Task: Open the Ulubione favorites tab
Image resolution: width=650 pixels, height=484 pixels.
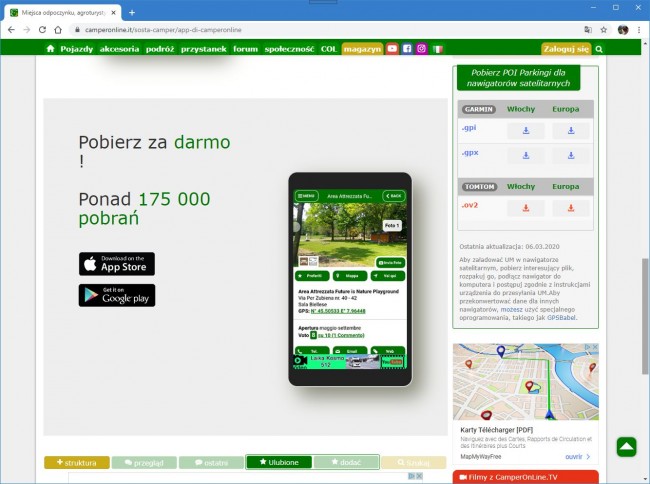Action: [279, 462]
